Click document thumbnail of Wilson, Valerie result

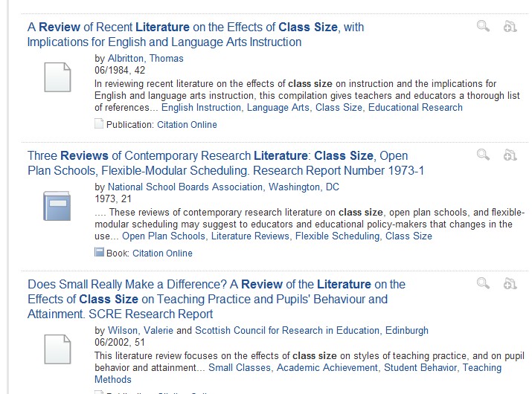coord(57,349)
